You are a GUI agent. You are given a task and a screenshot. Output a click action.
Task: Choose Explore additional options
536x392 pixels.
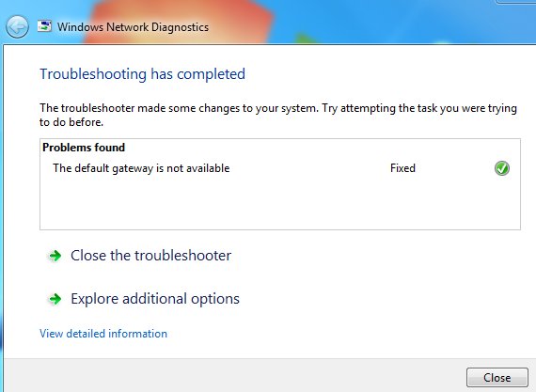[155, 299]
